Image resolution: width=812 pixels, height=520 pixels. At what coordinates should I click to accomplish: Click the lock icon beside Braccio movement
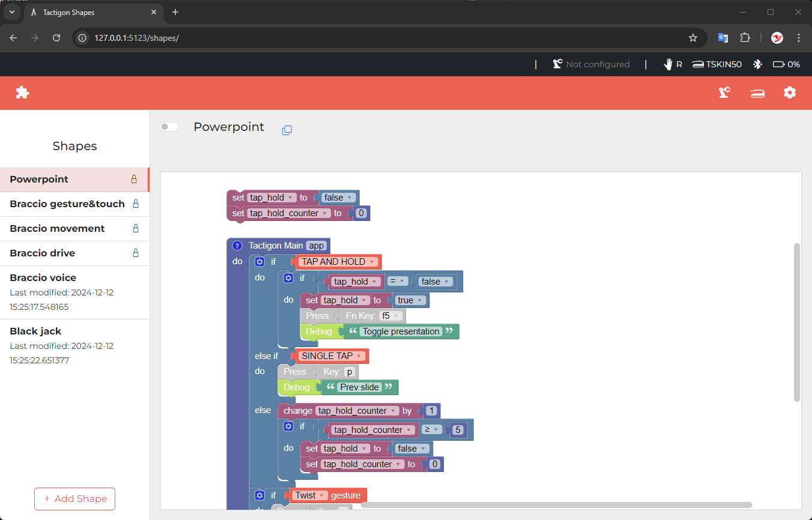pos(136,228)
